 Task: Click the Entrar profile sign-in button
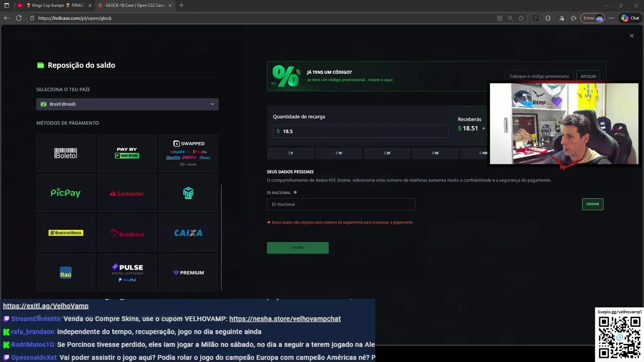pos(593,18)
